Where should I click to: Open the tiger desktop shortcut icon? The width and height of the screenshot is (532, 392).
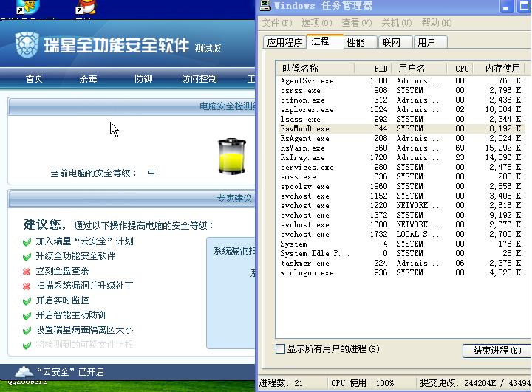[29, 7]
